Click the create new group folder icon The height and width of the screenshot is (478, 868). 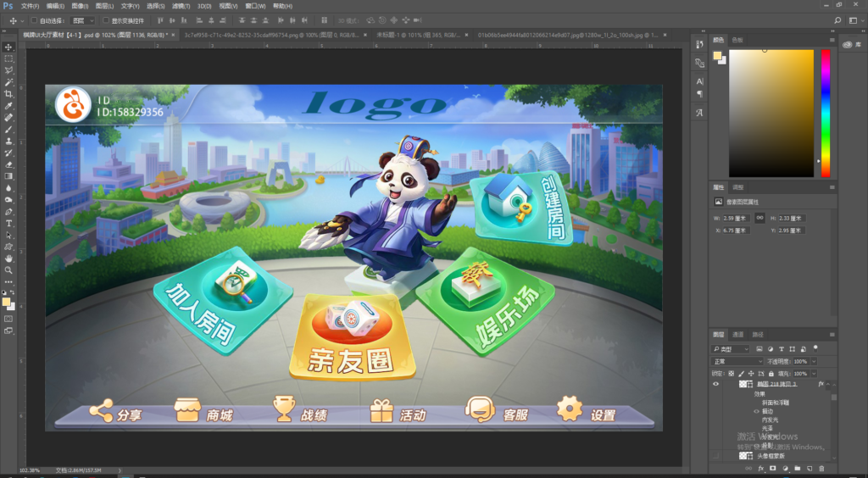point(798,468)
